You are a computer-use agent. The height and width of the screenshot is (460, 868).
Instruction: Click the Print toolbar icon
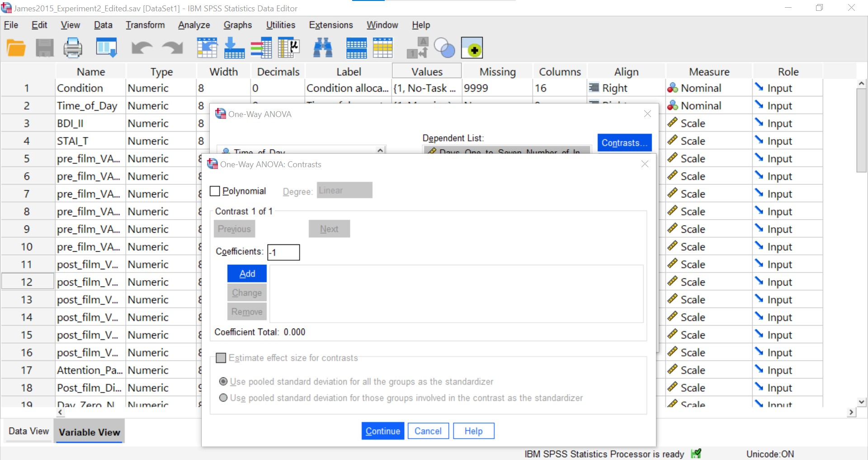73,48
